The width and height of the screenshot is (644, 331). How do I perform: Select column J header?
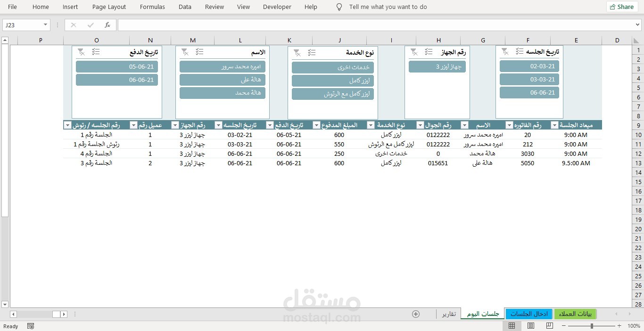(x=339, y=40)
